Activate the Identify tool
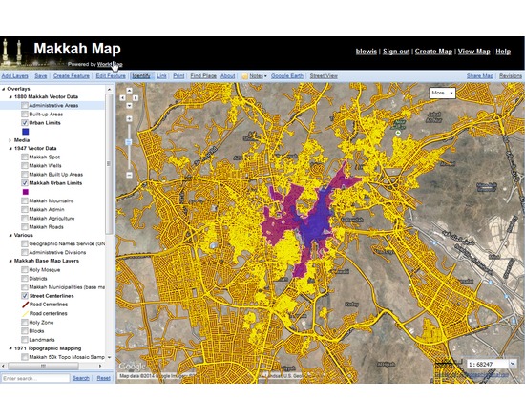 click(141, 76)
